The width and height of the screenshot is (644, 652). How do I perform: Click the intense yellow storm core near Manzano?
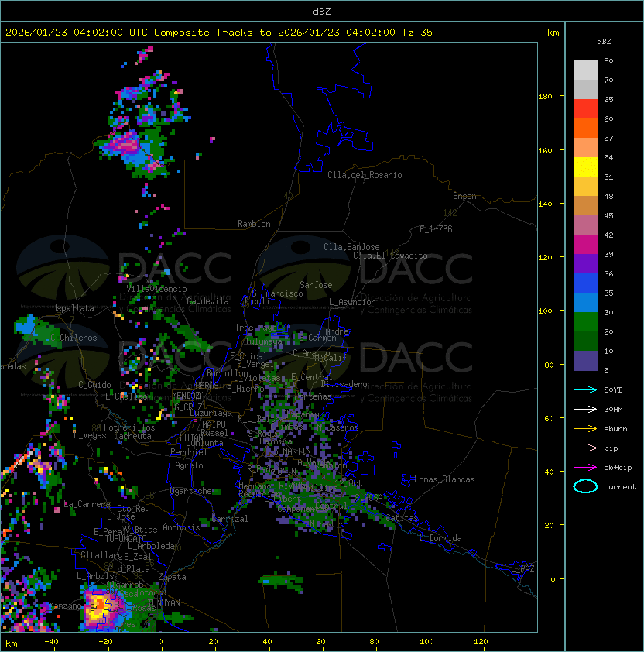click(99, 606)
